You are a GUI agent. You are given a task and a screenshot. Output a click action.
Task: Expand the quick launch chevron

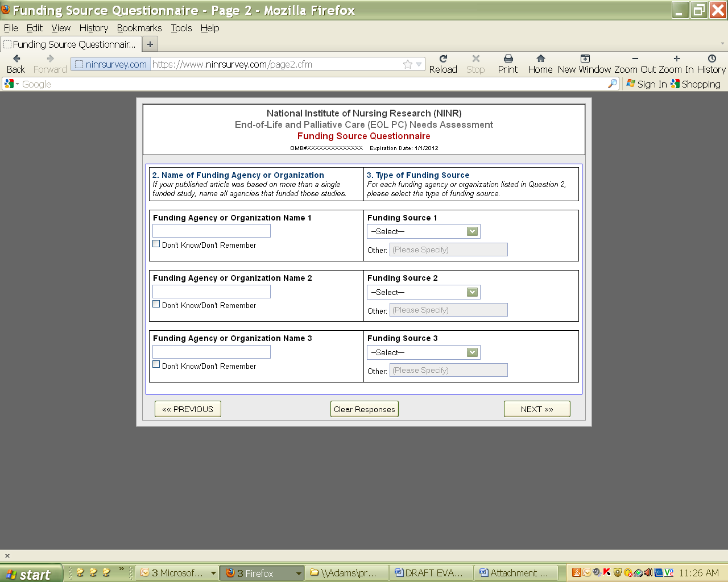click(121, 569)
